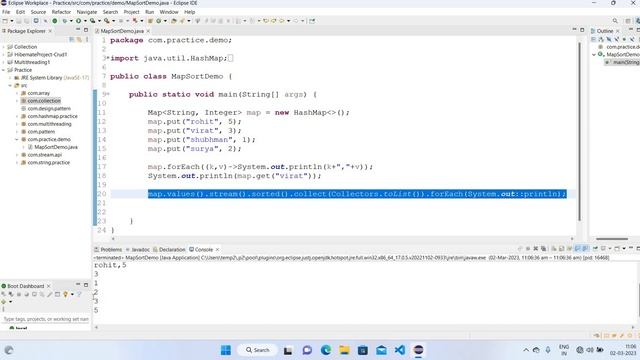Toggle Show Console When Standard Error Changes

tap(585, 249)
